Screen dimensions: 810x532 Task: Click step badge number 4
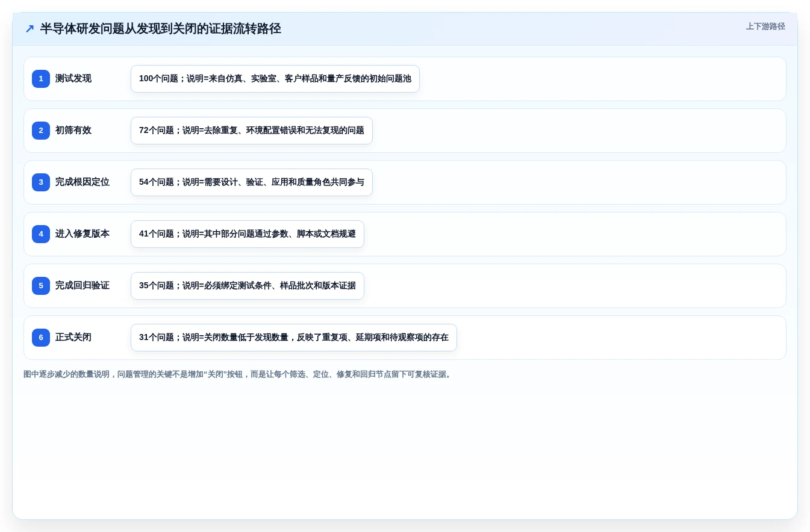(41, 234)
